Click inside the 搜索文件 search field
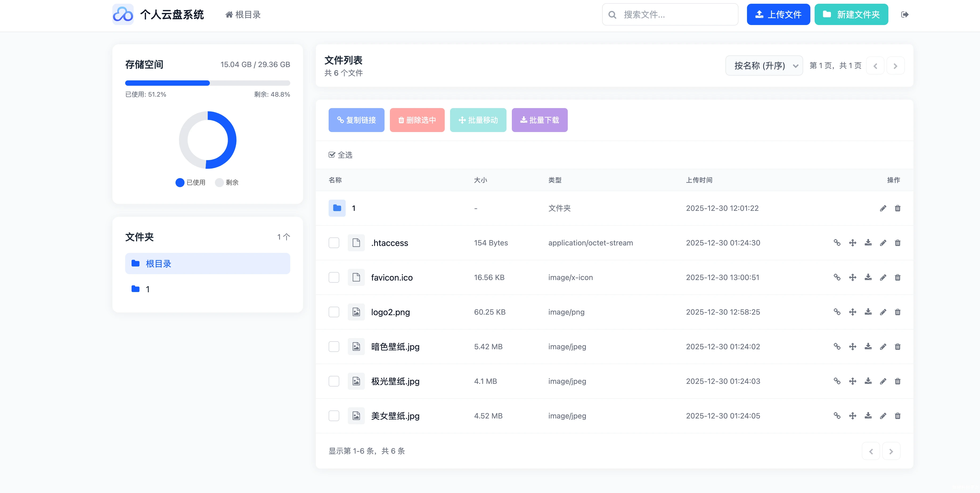 pos(669,14)
